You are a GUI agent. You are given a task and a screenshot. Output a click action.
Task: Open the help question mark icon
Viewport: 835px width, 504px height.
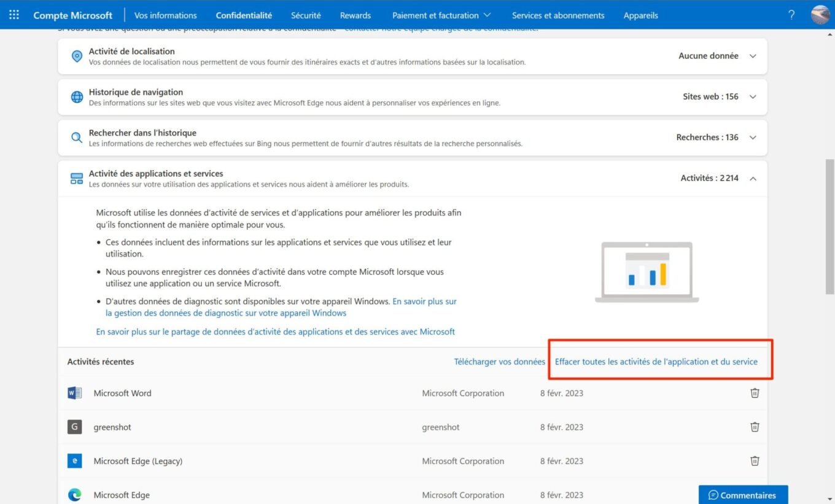pos(791,15)
